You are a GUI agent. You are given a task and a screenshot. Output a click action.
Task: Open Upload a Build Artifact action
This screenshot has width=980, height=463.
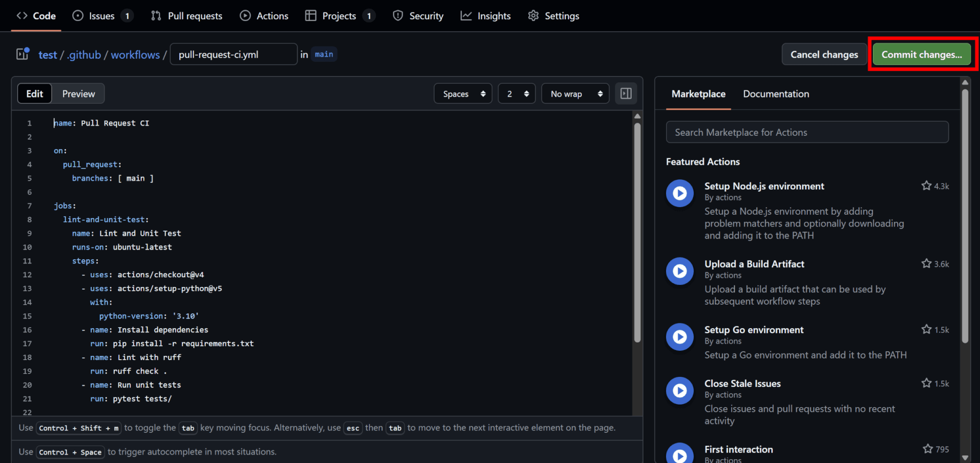754,264
